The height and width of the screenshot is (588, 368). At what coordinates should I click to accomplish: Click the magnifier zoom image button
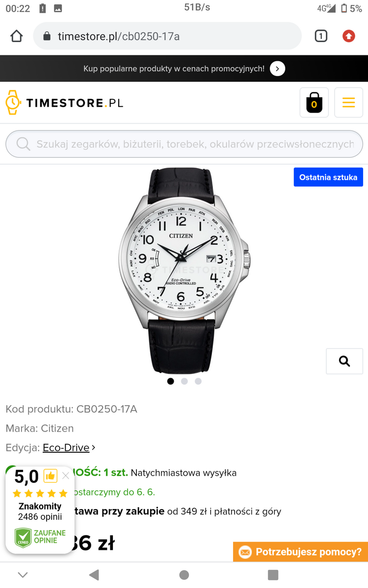tap(344, 361)
